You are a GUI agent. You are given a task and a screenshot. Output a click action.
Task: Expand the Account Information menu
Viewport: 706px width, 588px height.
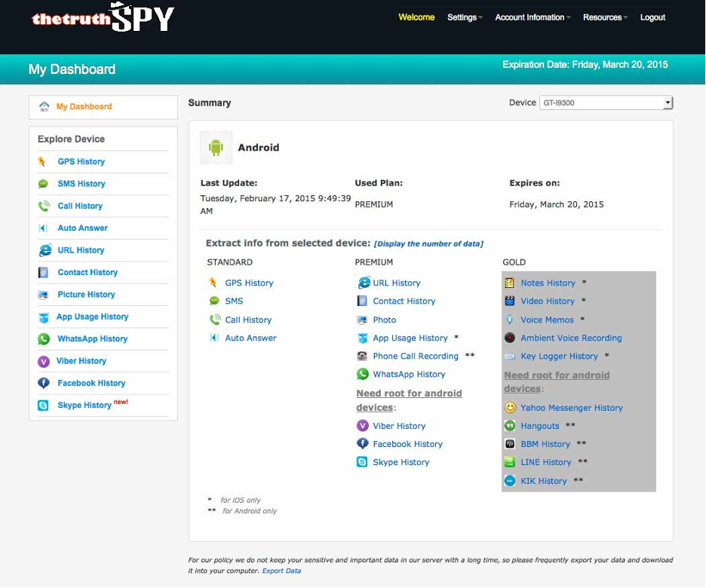tap(533, 17)
